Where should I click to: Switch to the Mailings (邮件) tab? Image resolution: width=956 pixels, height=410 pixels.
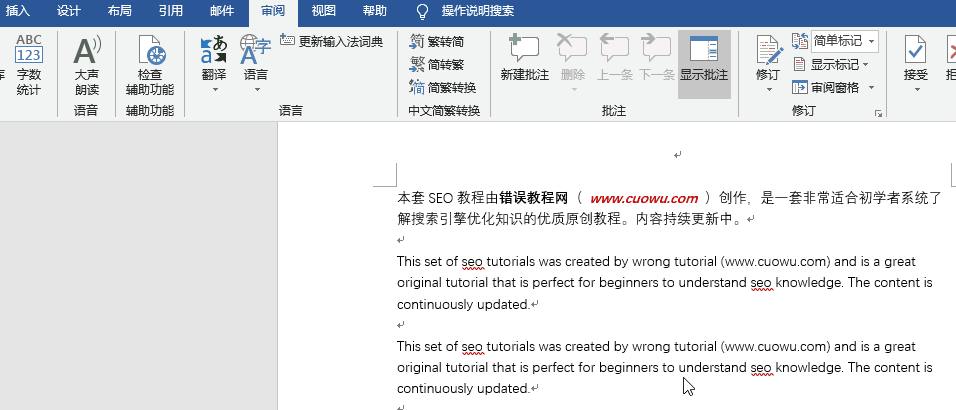tap(221, 11)
